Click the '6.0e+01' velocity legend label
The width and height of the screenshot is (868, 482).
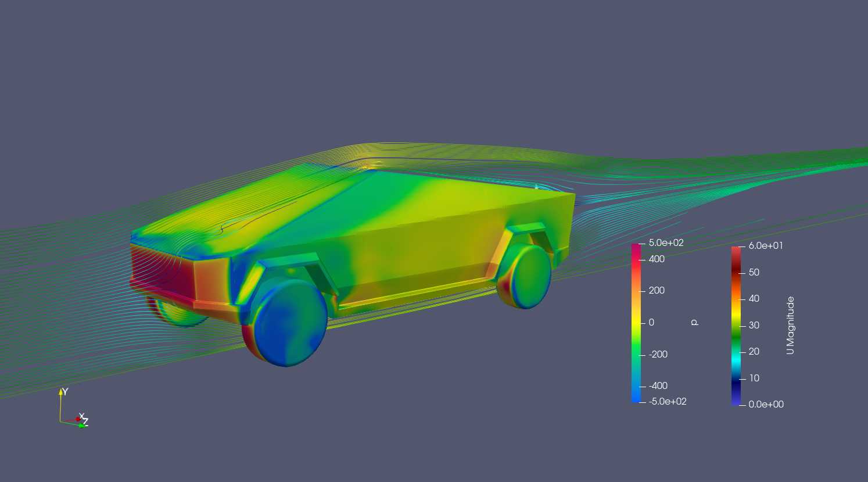point(766,245)
